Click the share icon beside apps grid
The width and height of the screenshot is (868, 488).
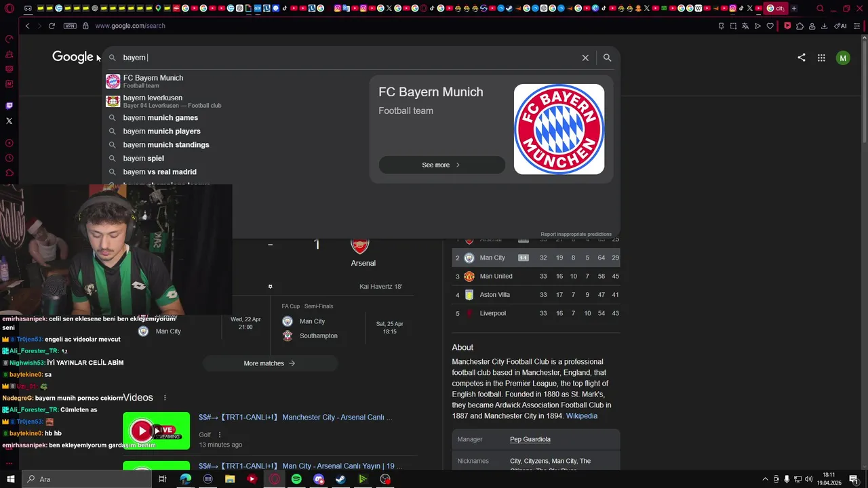click(802, 58)
